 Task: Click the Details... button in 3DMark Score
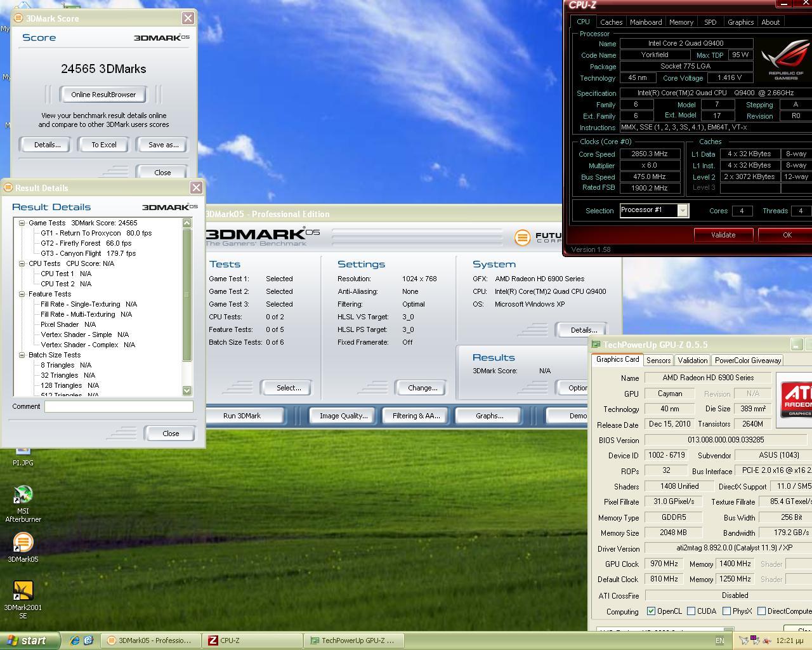pyautogui.click(x=48, y=145)
